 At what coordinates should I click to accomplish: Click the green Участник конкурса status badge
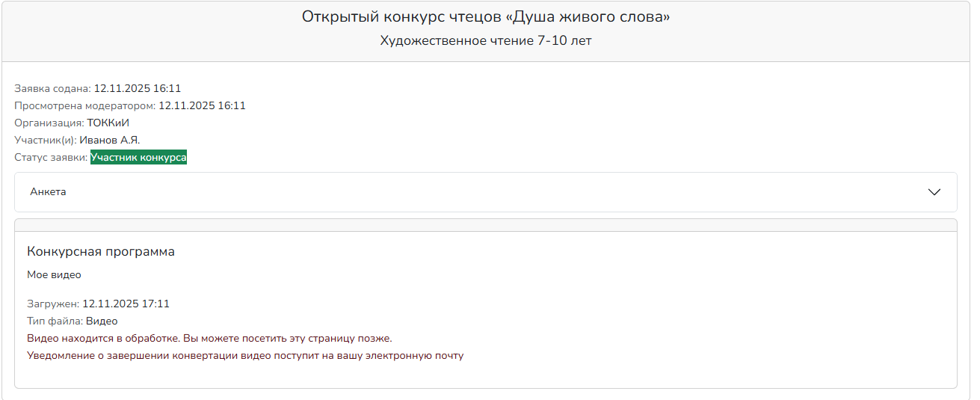coord(138,158)
